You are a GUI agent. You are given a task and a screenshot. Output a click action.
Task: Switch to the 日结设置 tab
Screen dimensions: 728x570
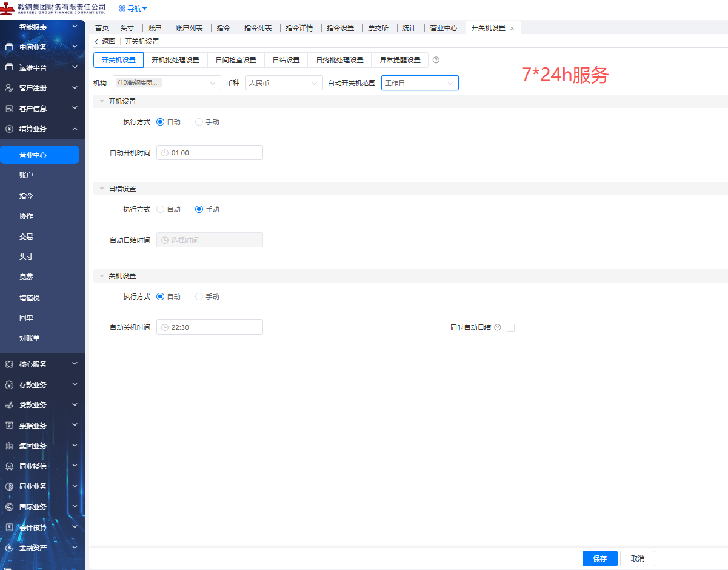[286, 60]
